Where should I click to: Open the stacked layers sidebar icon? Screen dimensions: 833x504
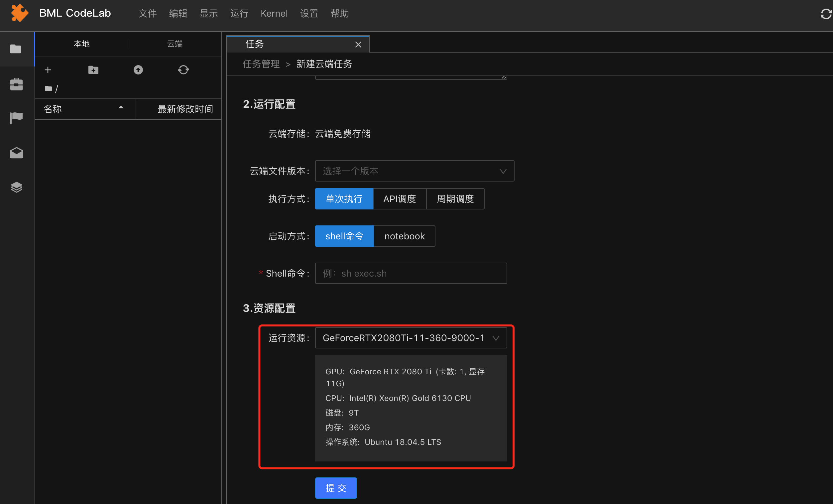16,187
